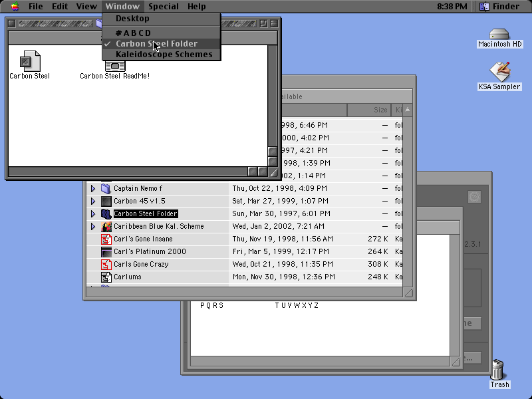Viewport: 532px width, 399px height.
Task: Click the Captain Nemo f folder icon
Action: [106, 188]
